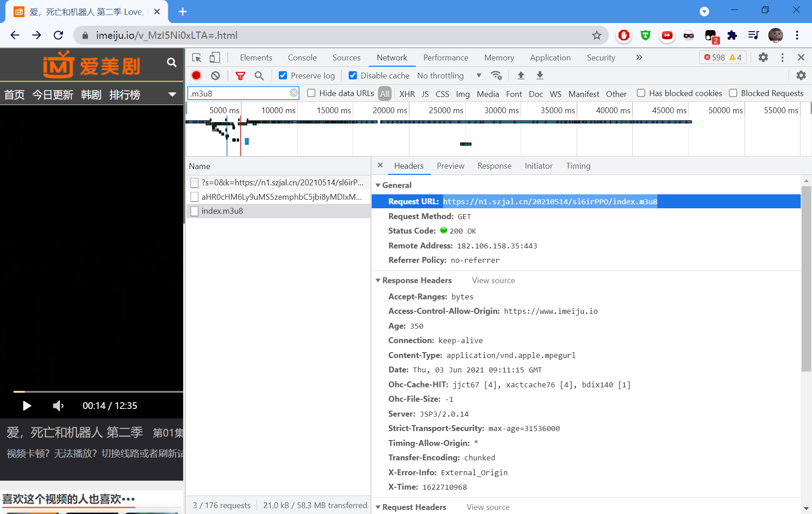Clear the .m3u8 filter text
This screenshot has width=812, height=514.
[x=293, y=93]
